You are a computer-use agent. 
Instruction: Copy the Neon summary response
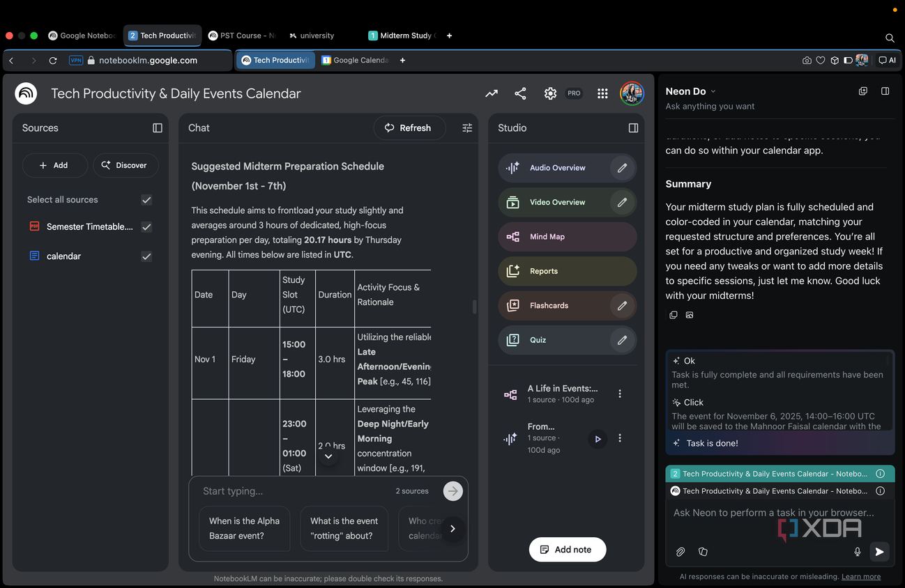(x=674, y=315)
